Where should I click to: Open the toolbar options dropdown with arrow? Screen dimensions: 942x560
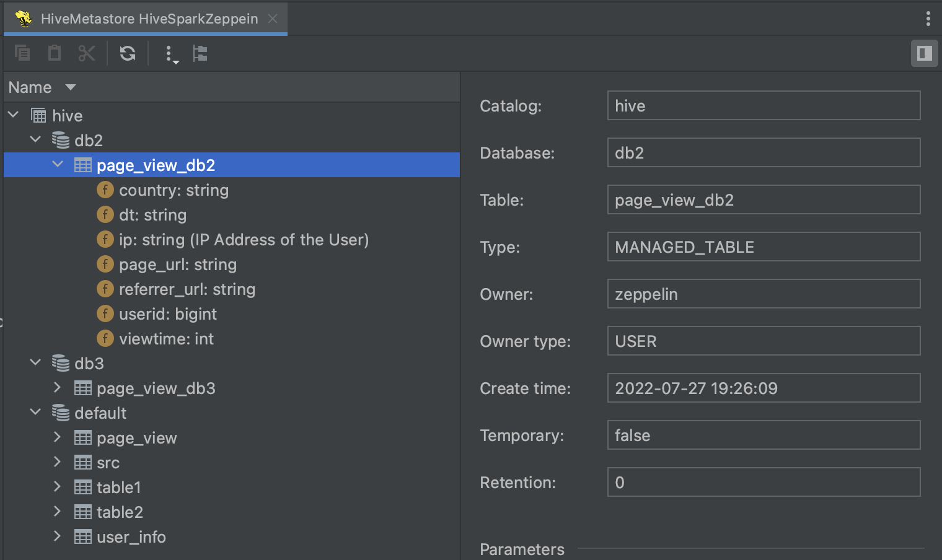pyautogui.click(x=170, y=54)
